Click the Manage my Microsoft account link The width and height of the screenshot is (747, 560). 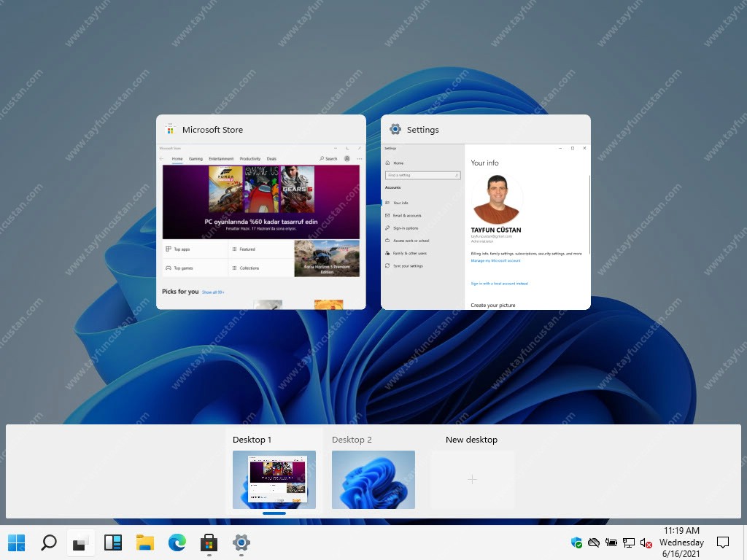click(x=495, y=261)
